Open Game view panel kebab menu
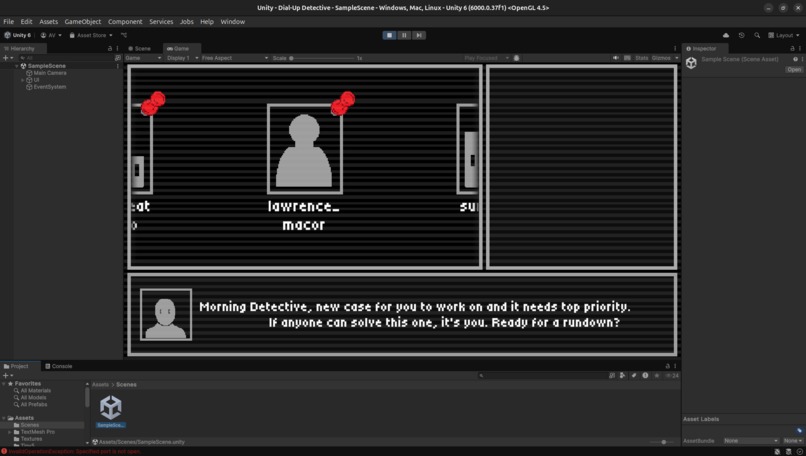 point(675,48)
